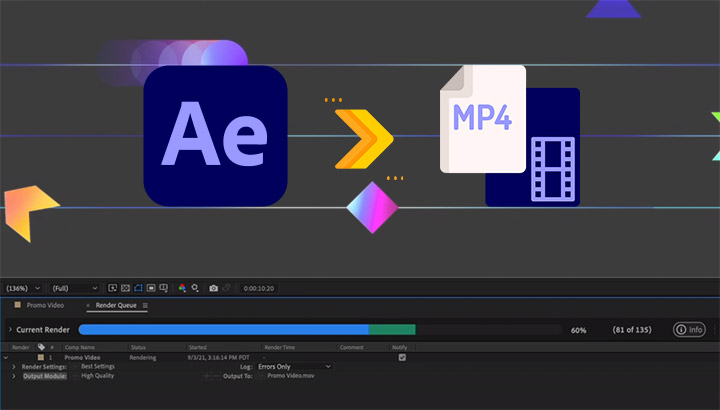Add an output module with plus button

point(207,376)
